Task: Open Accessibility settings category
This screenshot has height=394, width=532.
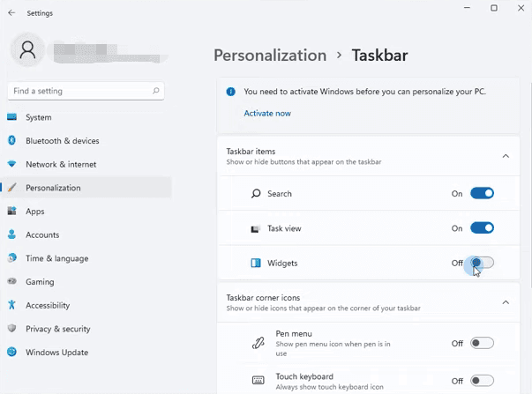Action: point(86,305)
